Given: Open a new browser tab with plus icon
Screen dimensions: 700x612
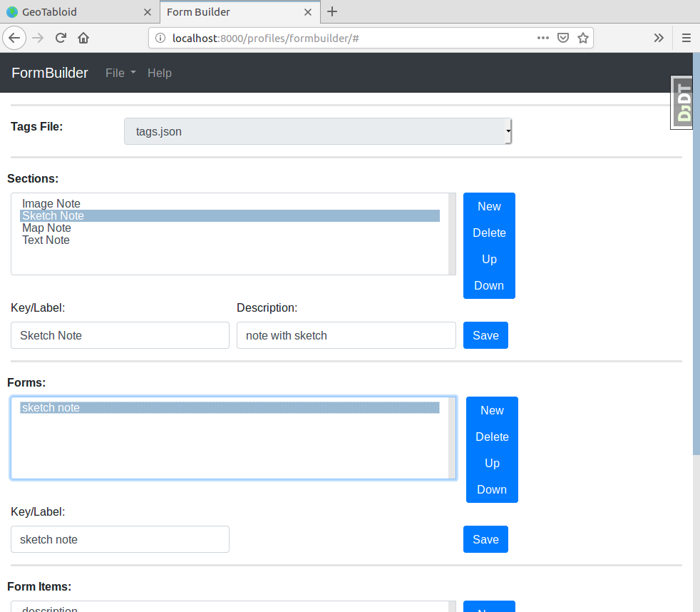Looking at the screenshot, I should click(332, 11).
